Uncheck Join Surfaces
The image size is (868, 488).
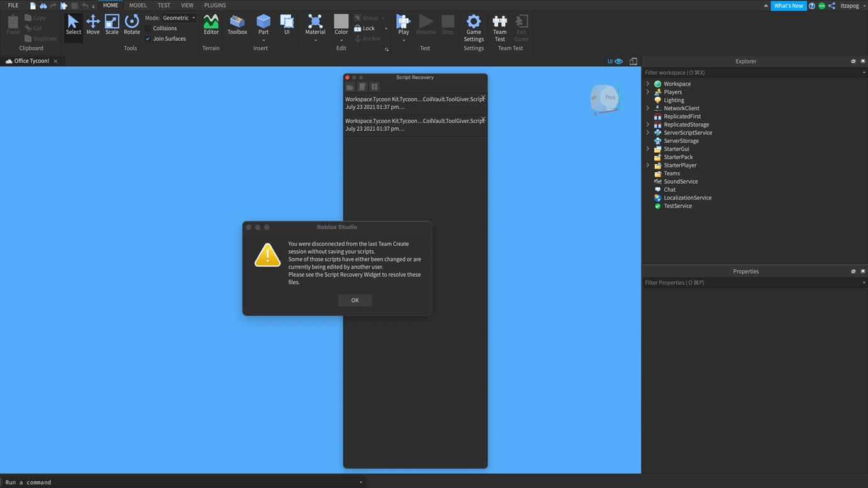click(148, 39)
